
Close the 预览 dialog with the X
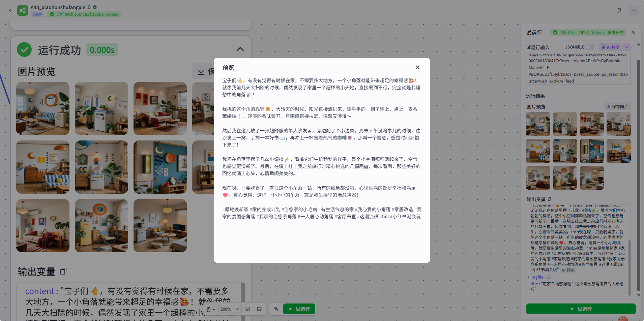point(417,67)
